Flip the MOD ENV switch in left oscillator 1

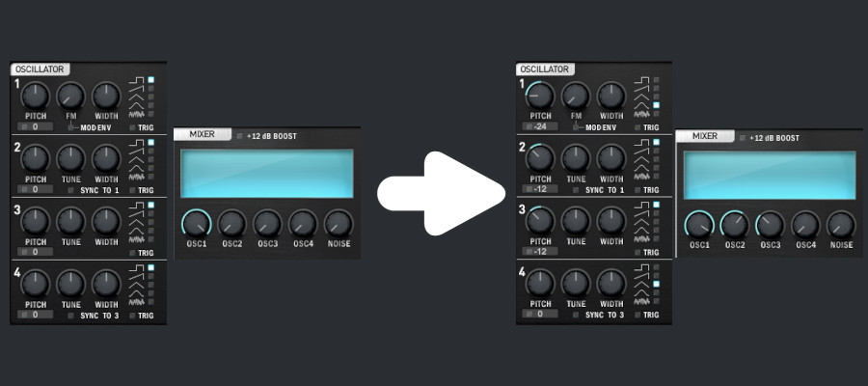(x=69, y=126)
